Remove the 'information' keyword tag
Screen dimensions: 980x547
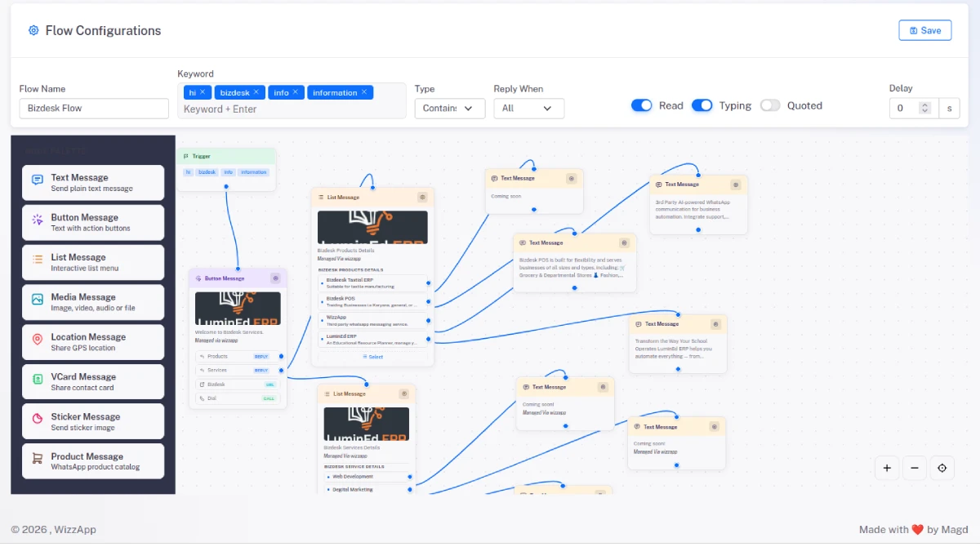point(364,92)
